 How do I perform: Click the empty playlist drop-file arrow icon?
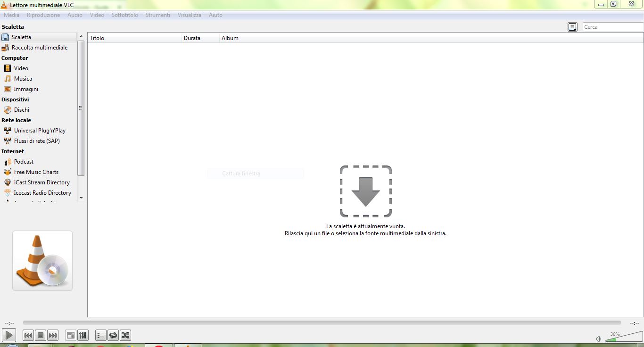[x=366, y=191]
